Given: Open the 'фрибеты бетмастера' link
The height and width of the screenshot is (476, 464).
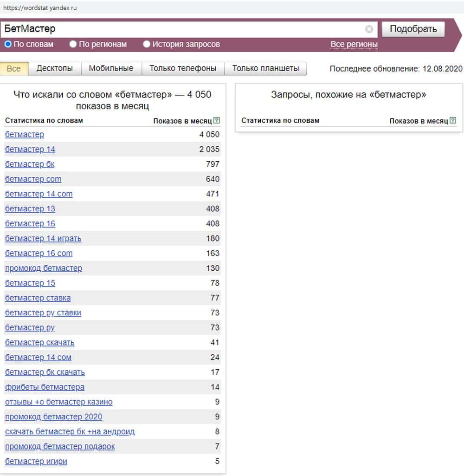Looking at the screenshot, I should (45, 387).
